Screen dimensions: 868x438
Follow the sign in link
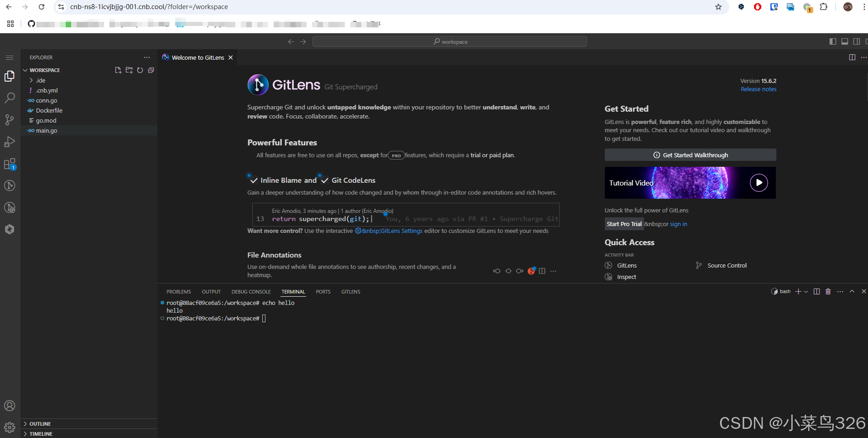click(678, 224)
